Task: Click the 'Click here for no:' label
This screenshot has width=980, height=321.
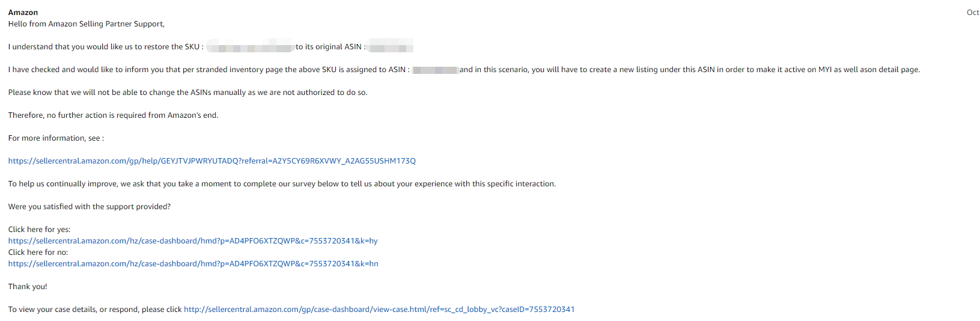Action: coord(38,252)
